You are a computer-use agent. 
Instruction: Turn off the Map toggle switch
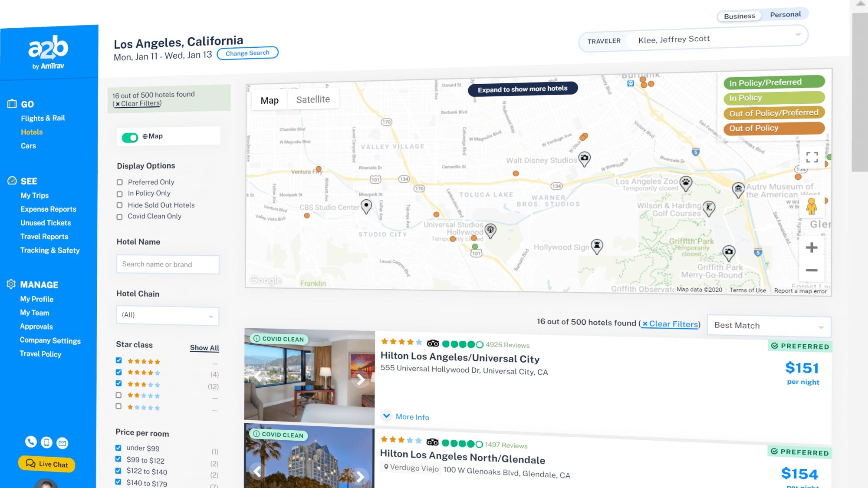coord(130,137)
